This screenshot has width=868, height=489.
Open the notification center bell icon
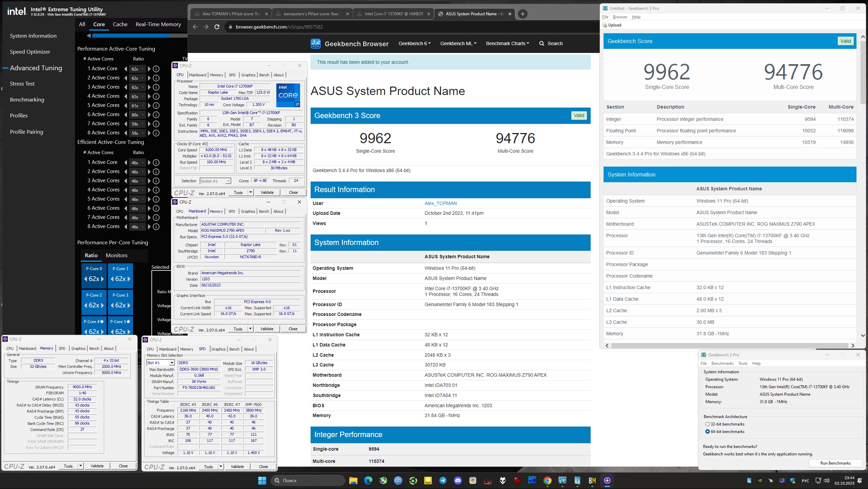point(860,481)
